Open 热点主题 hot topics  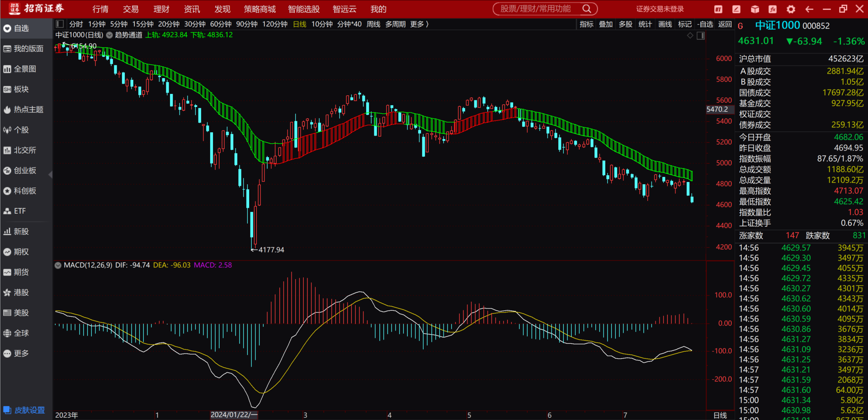26,110
